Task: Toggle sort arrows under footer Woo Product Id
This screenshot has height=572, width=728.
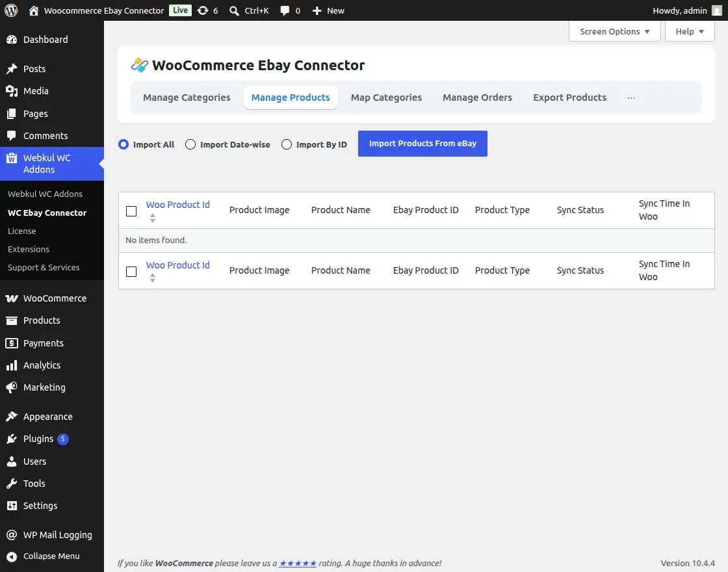Action: [152, 278]
